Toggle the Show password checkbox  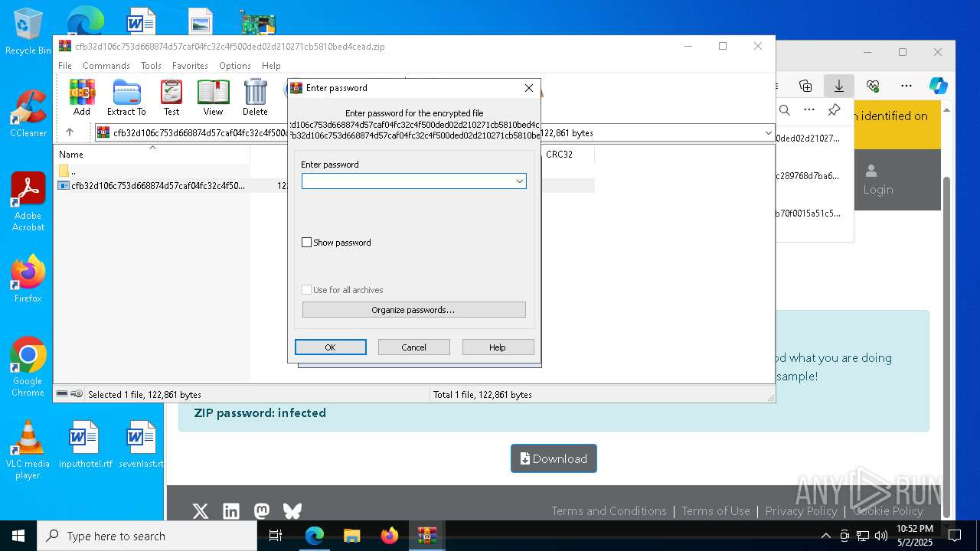[307, 243]
